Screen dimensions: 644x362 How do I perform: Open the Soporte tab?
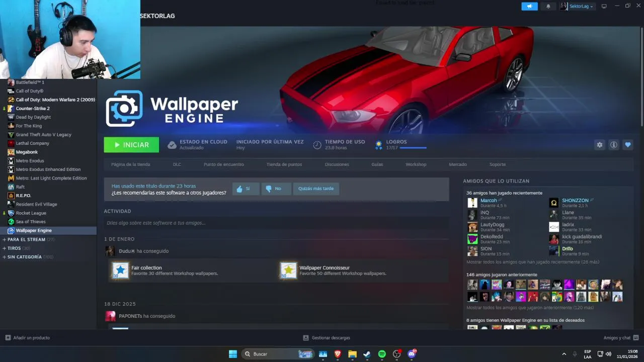point(498,164)
